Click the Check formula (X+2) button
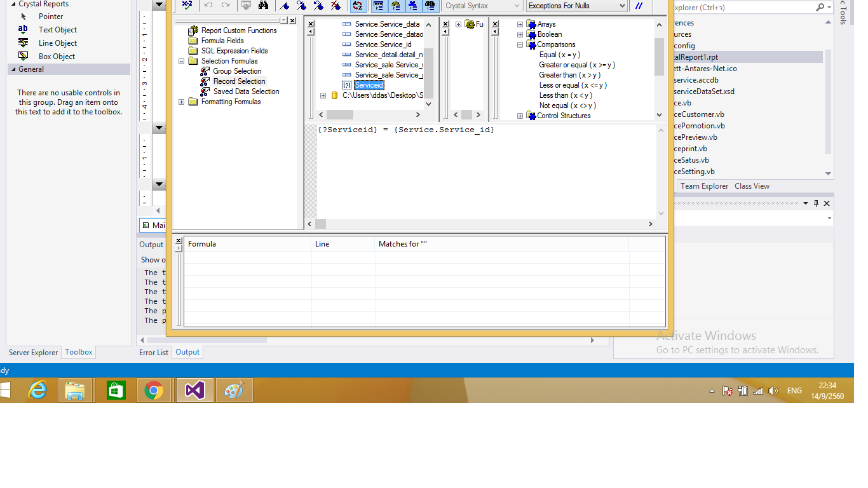This screenshot has height=488, width=868. (x=187, y=6)
